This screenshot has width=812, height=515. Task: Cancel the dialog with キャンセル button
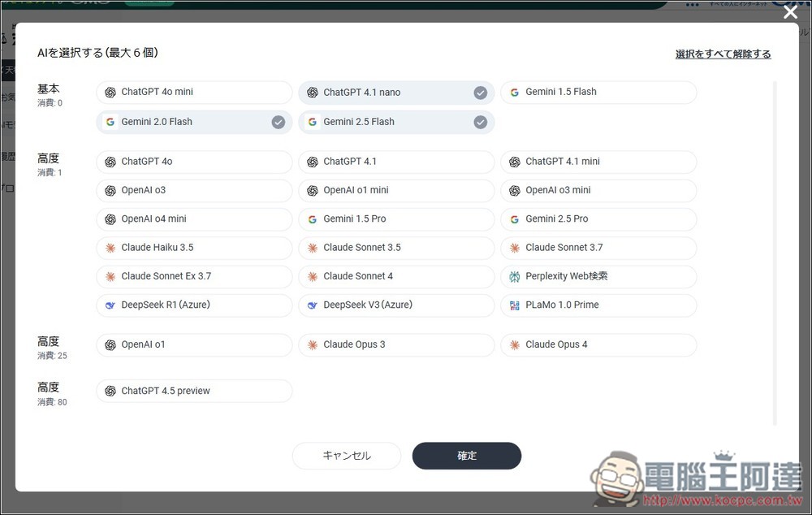(x=347, y=456)
